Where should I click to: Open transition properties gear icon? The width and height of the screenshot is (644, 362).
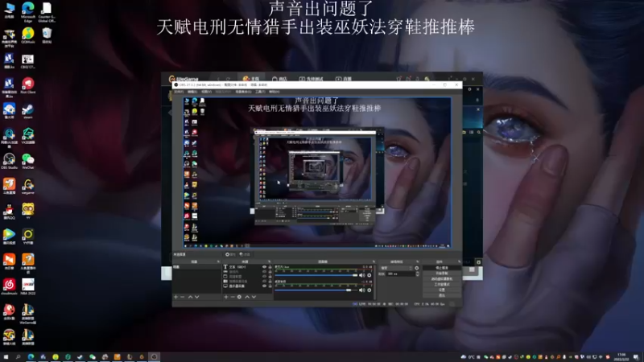417,268
